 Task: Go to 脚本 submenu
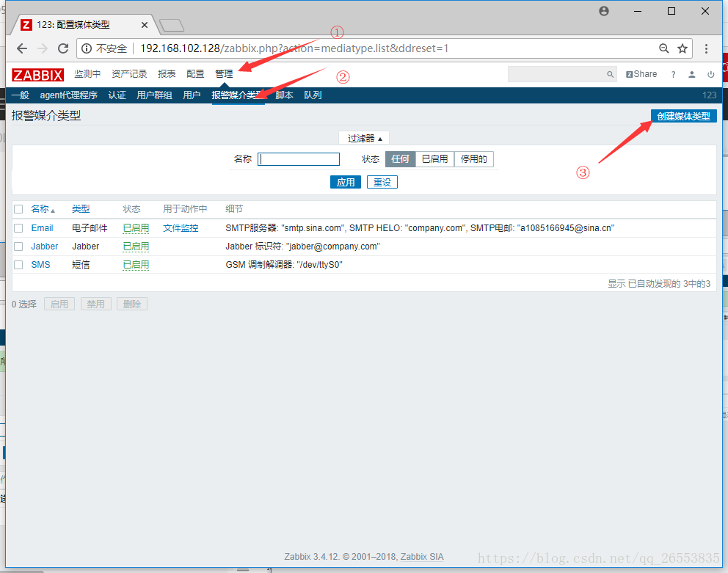click(284, 95)
